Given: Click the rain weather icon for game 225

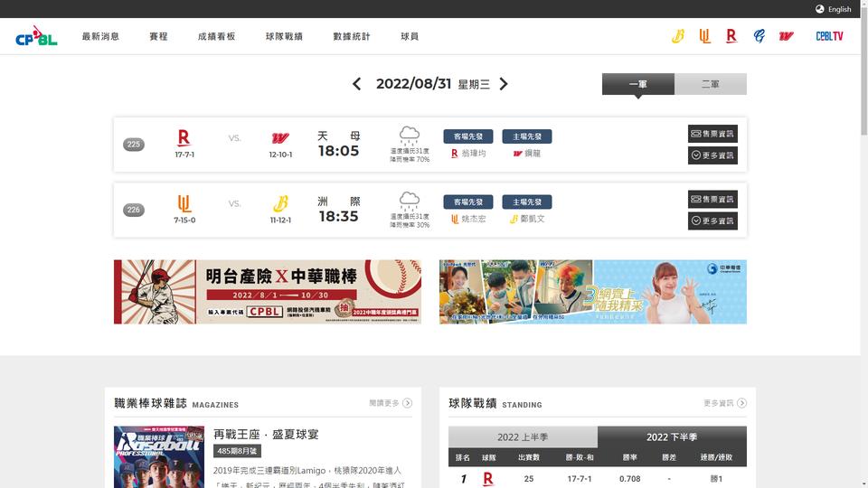Looking at the screenshot, I should coord(409,135).
